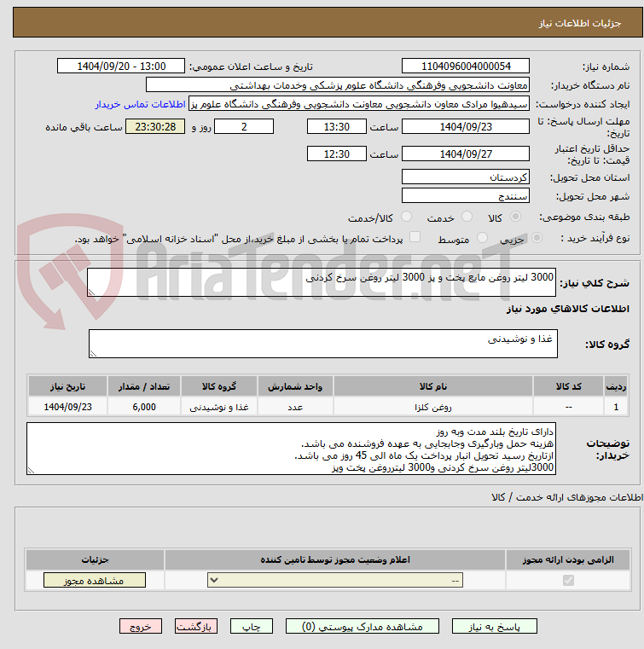Click the مشاهده مجوز button
The width and height of the screenshot is (644, 649).
(x=95, y=580)
